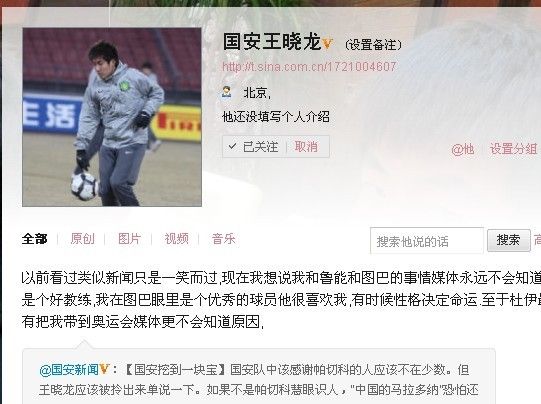The image size is (541, 404).
Task: Open the @国安新闻 account link
Action: (69, 370)
